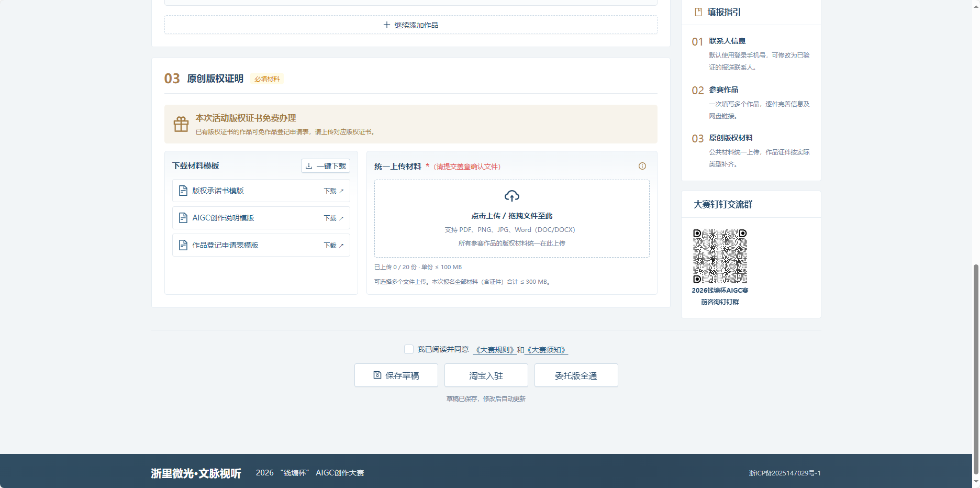This screenshot has width=980, height=488.
Task: Click the 草稿已保存，修改后自动更新 status text
Action: 486,398
